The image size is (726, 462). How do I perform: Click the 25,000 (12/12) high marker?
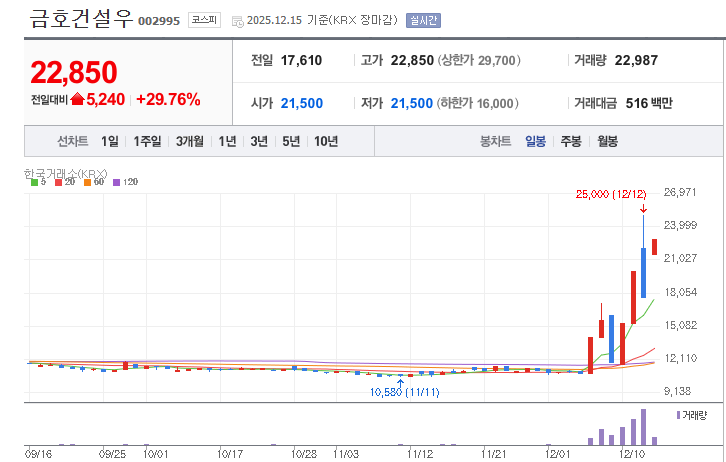(x=611, y=194)
